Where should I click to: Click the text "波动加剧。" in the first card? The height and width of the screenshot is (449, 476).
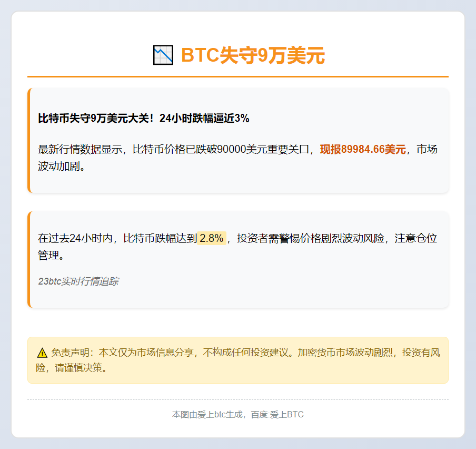(61, 166)
